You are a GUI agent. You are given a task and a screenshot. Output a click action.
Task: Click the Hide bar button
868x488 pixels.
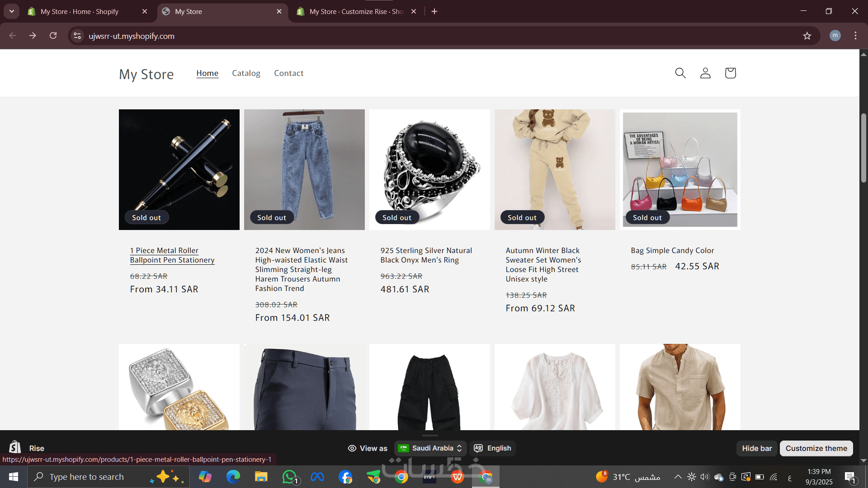[757, 448]
